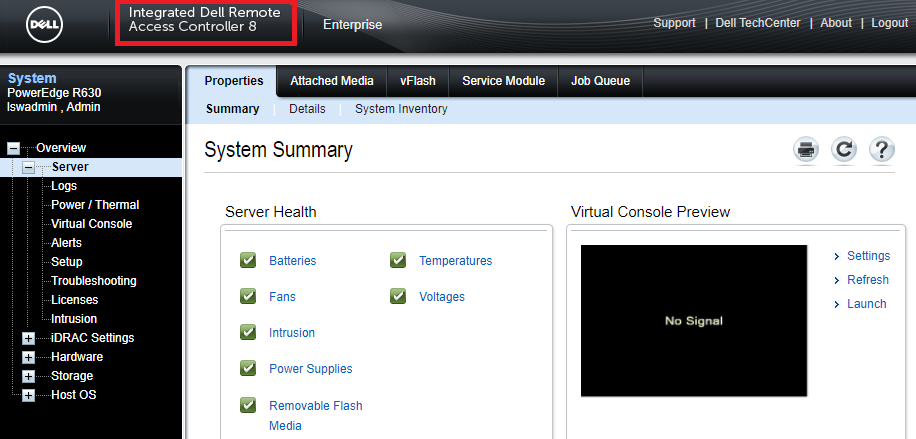Click the Enterprise label in header

point(352,25)
